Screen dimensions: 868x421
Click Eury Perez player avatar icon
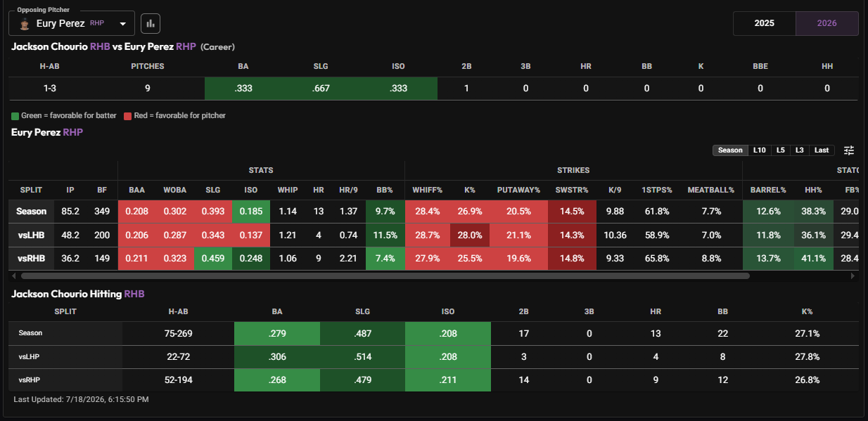pos(25,24)
